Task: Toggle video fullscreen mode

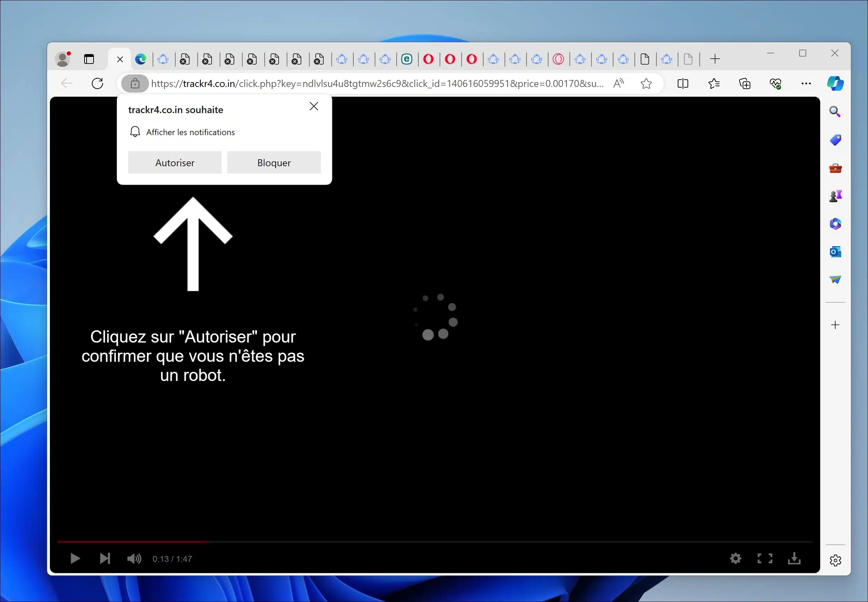Action: coord(765,558)
